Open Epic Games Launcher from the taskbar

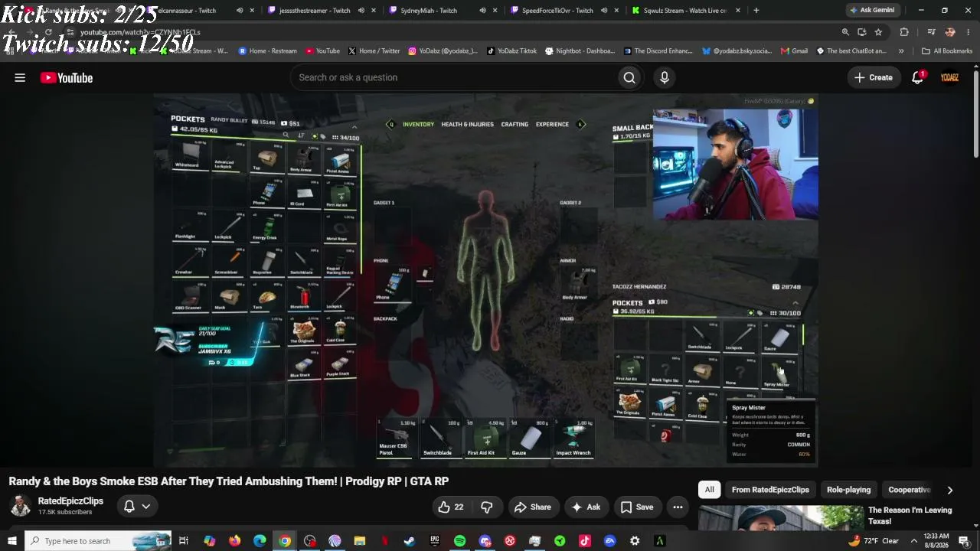pos(435,541)
